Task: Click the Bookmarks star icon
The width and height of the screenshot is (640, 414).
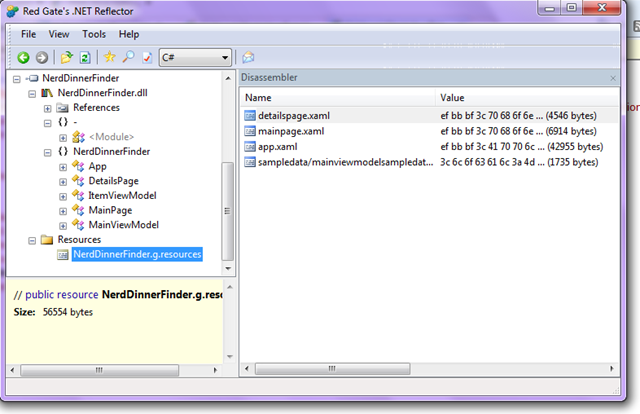Action: 109,57
